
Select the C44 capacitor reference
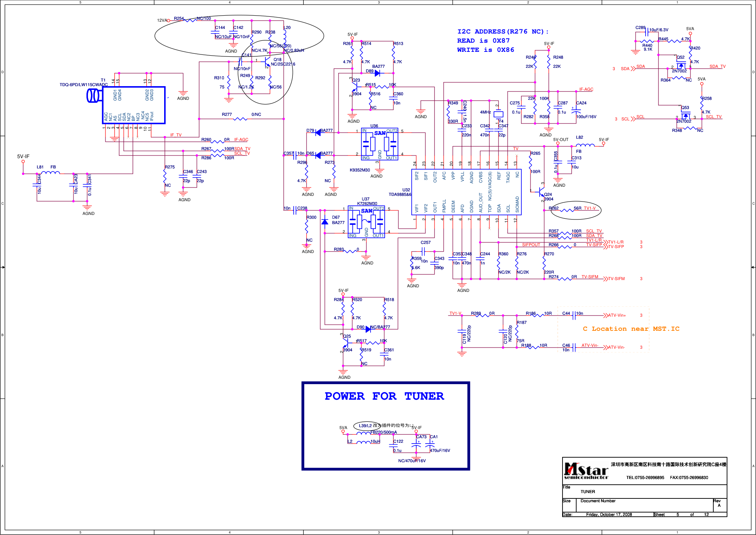(x=566, y=313)
